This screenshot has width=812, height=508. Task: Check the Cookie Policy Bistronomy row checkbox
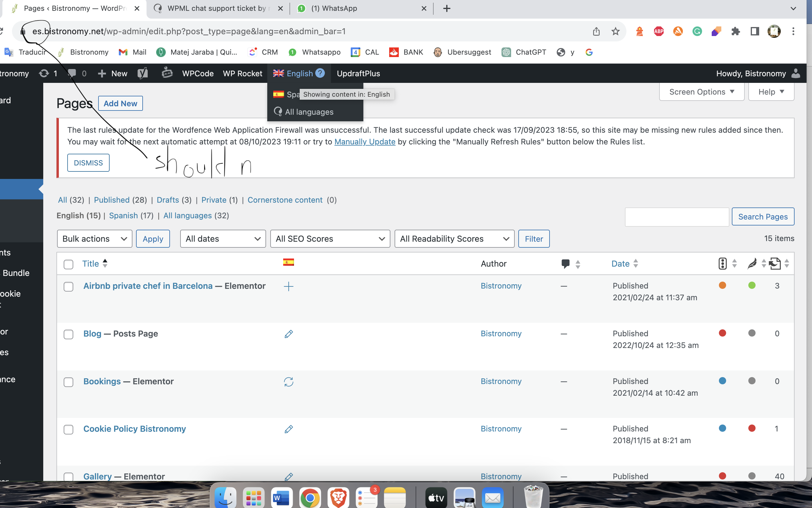(68, 429)
